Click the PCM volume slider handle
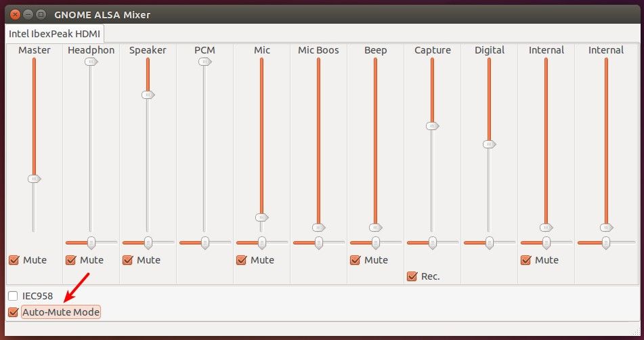Viewport: 644px width, 340px height. coord(205,62)
